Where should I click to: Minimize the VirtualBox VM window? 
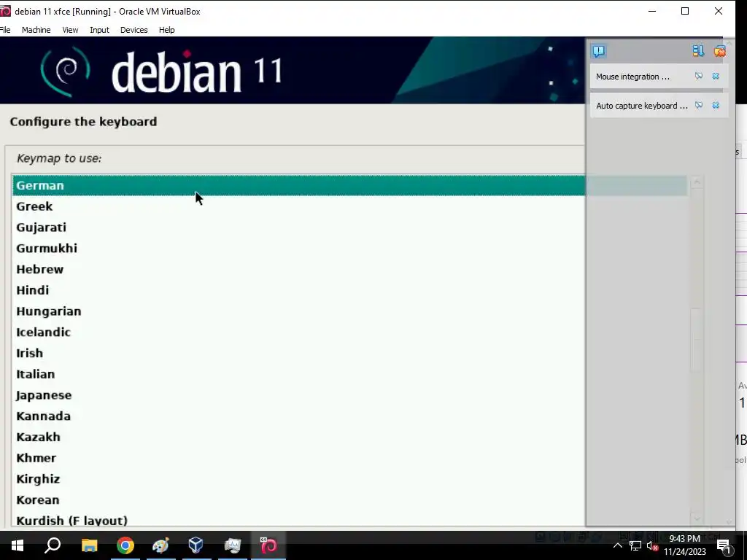tap(652, 11)
